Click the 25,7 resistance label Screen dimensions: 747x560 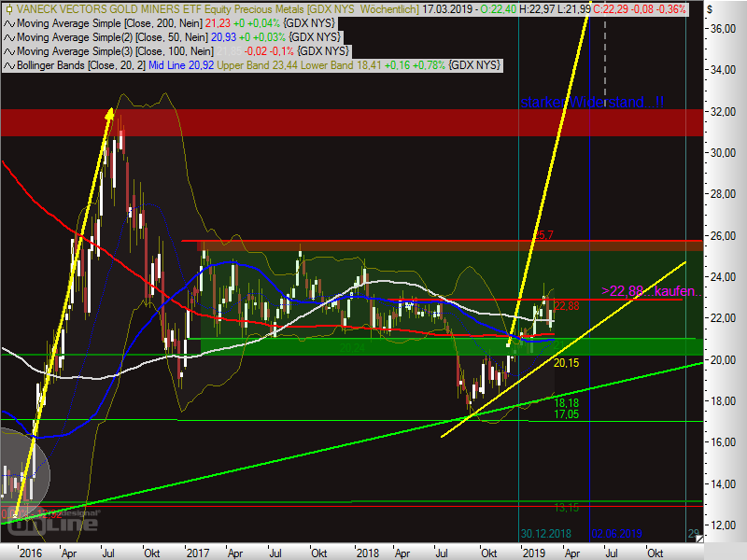click(x=543, y=235)
